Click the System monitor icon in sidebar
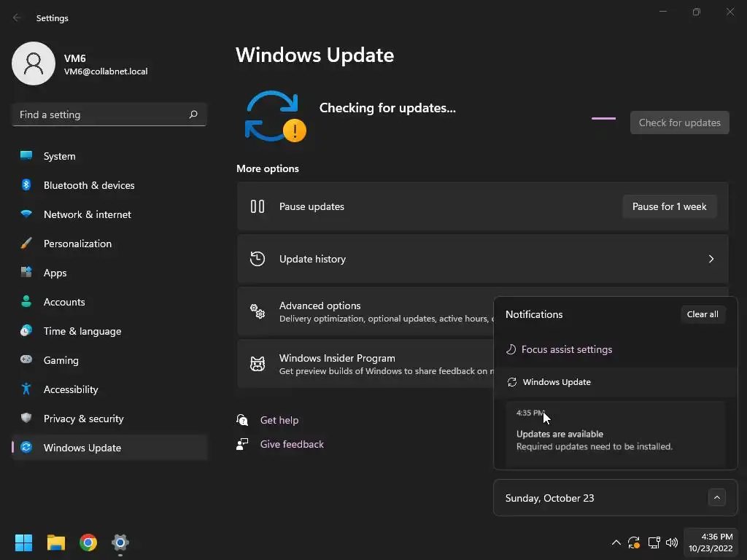The height and width of the screenshot is (560, 747). (x=26, y=156)
